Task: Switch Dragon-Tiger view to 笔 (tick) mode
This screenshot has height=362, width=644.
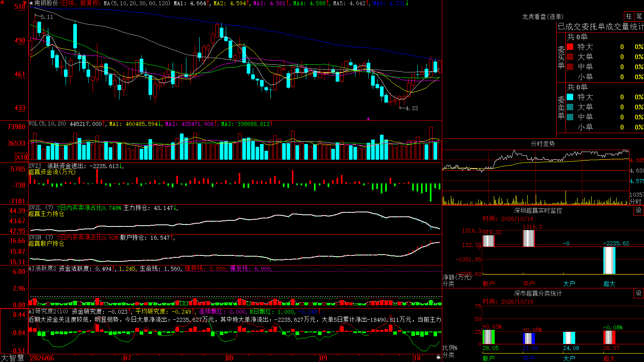Action: coord(639,16)
